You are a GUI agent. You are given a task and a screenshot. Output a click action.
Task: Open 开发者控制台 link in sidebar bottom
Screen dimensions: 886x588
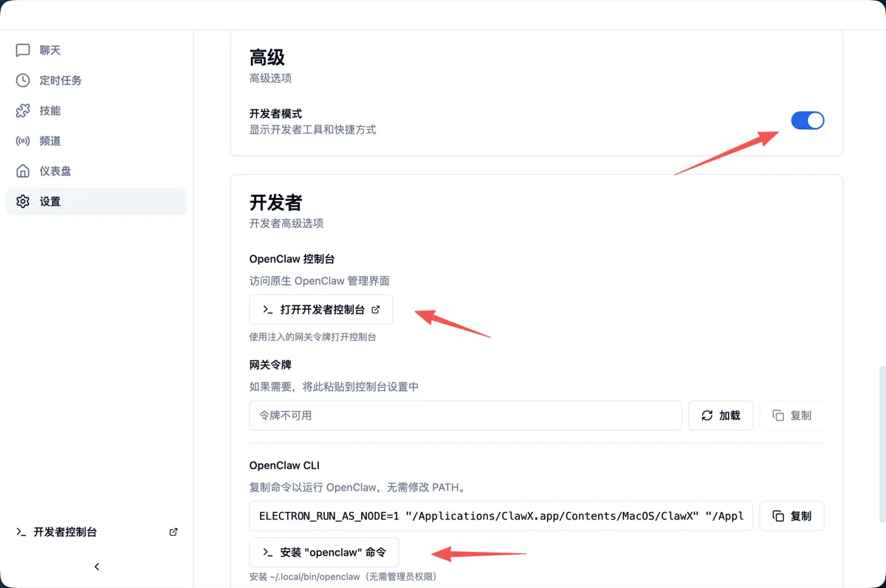click(96, 532)
